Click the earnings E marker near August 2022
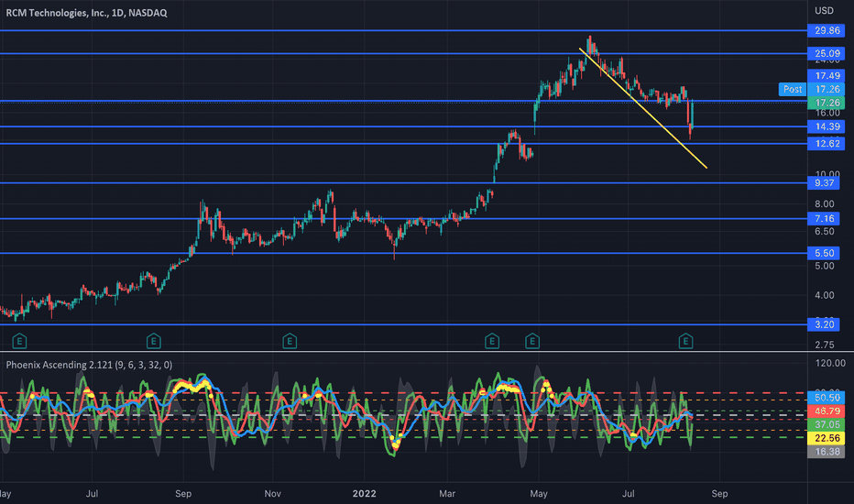This screenshot has height=504, width=854. [x=685, y=342]
